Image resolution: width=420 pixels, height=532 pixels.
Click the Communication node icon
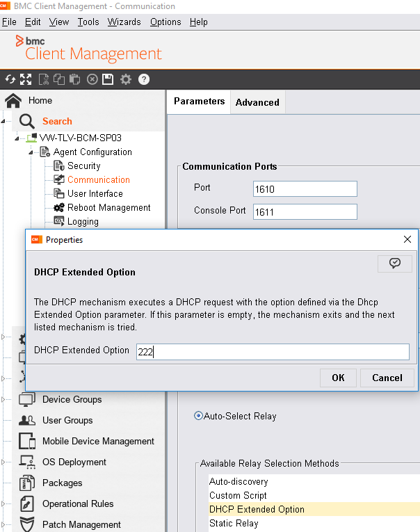[59, 179]
